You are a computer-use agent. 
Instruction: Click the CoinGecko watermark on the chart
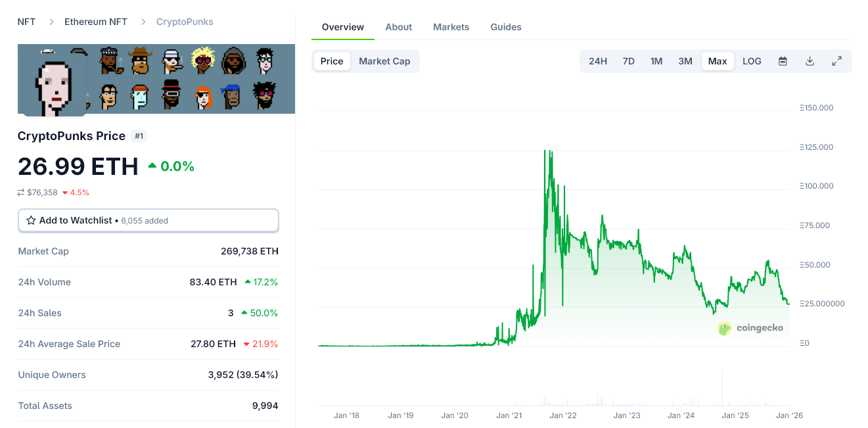[750, 328]
